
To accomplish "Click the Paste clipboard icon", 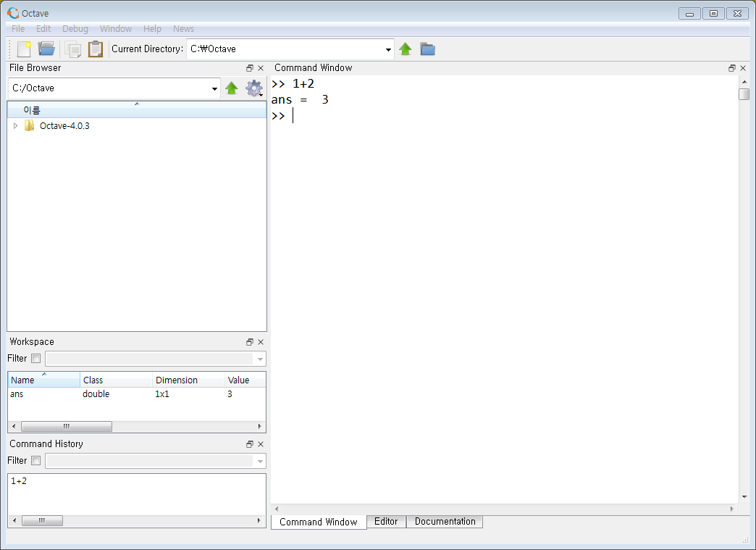I will (x=96, y=49).
